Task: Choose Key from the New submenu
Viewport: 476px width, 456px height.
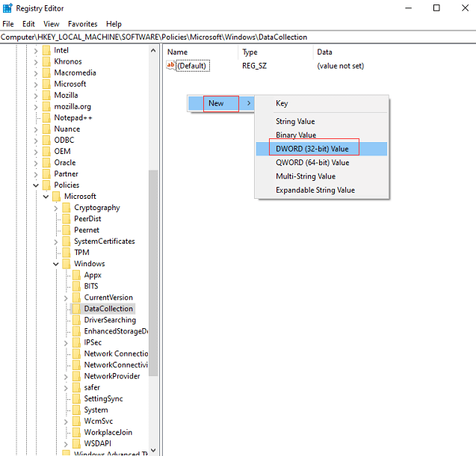Action: tap(321, 103)
